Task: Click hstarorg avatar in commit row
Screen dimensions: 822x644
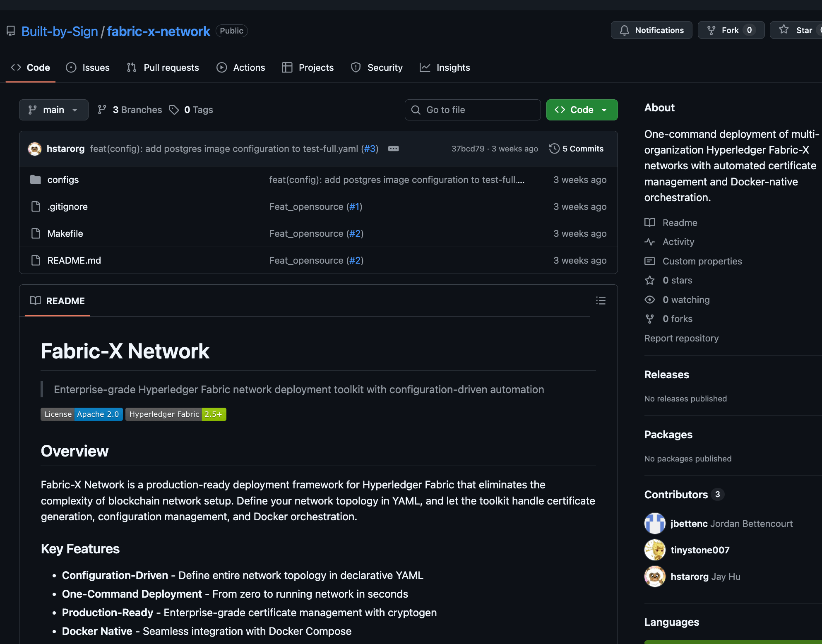Action: tap(35, 149)
